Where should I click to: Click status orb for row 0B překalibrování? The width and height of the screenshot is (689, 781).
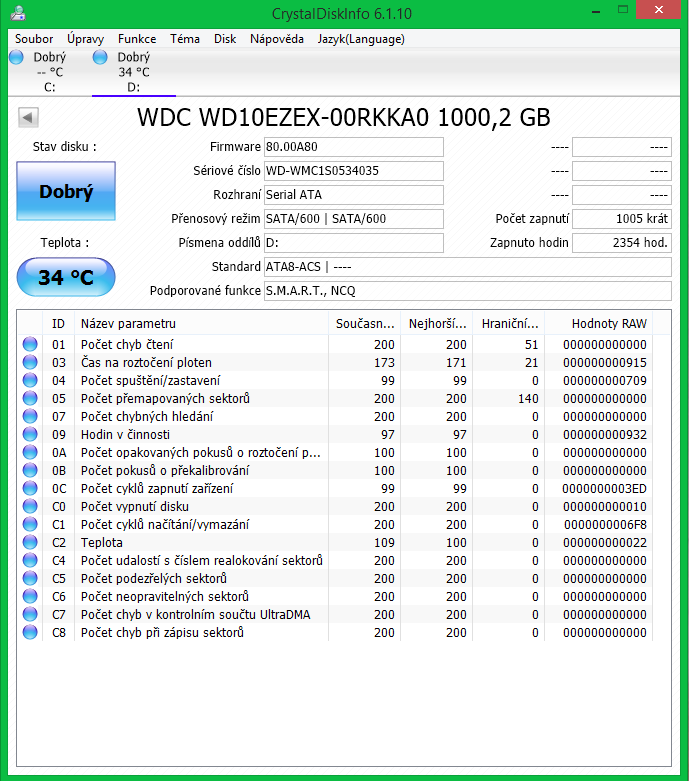click(x=30, y=470)
